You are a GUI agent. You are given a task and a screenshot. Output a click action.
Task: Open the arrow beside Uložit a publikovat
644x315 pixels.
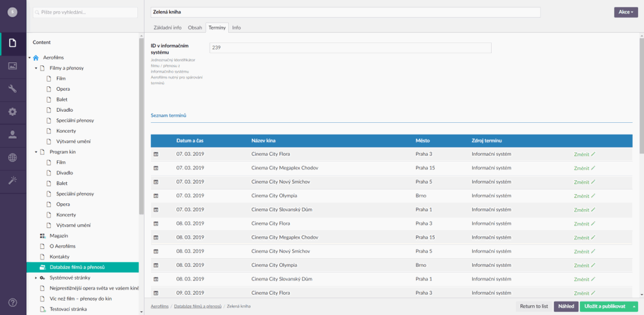click(634, 307)
